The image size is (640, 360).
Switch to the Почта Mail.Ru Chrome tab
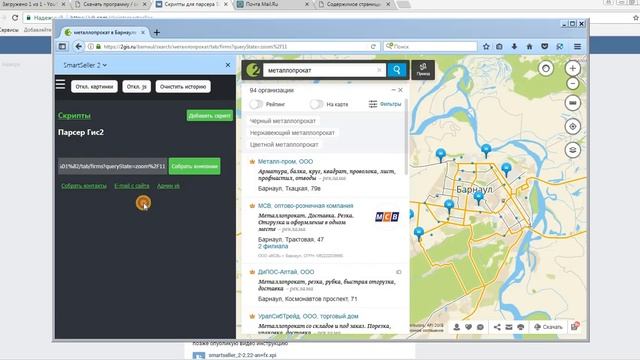click(x=273, y=4)
